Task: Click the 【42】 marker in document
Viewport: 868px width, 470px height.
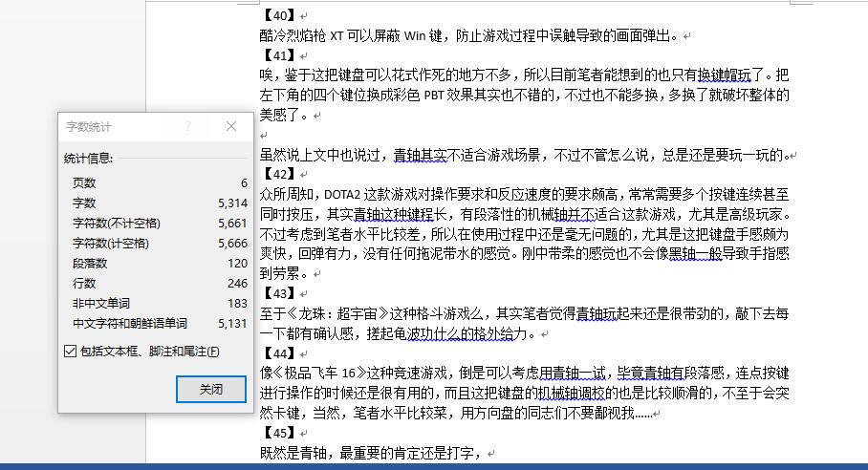Action: (279, 174)
